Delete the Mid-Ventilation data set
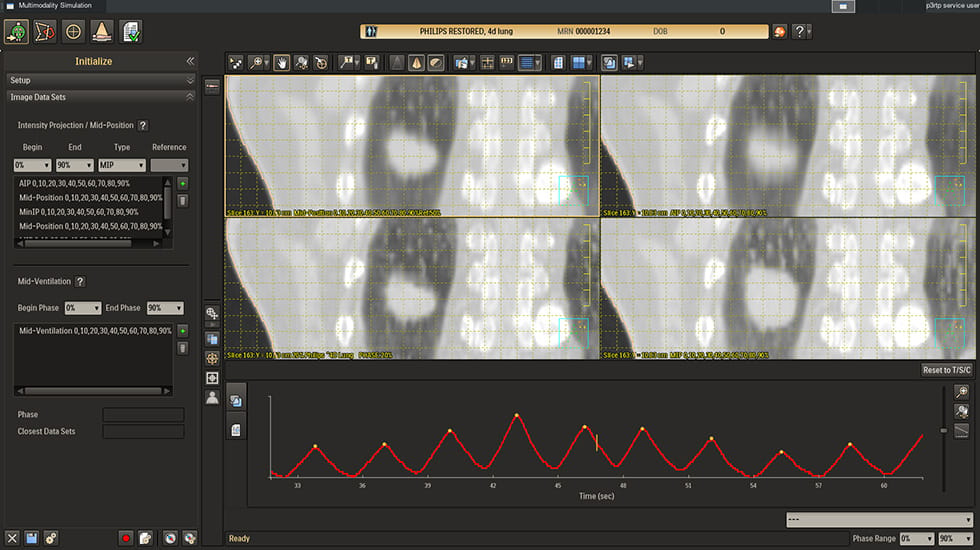 (182, 348)
